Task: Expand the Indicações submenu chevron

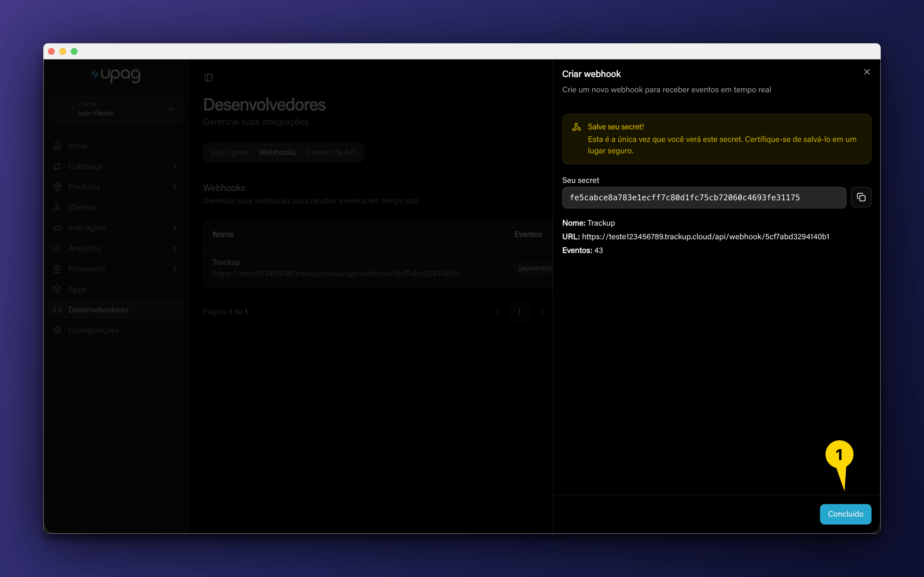Action: coord(175,228)
